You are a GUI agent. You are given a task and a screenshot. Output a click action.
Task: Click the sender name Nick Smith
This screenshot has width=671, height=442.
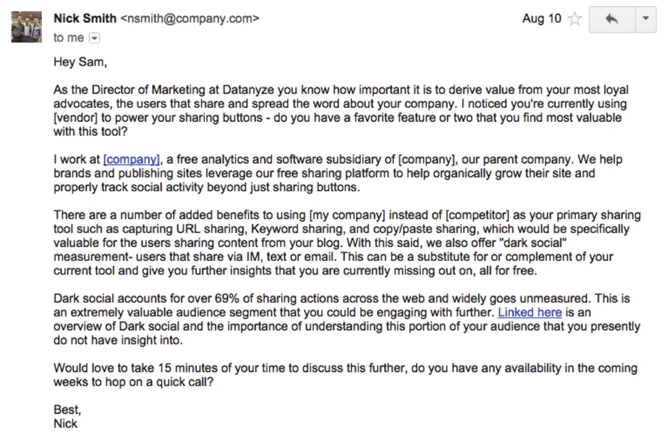click(x=83, y=18)
